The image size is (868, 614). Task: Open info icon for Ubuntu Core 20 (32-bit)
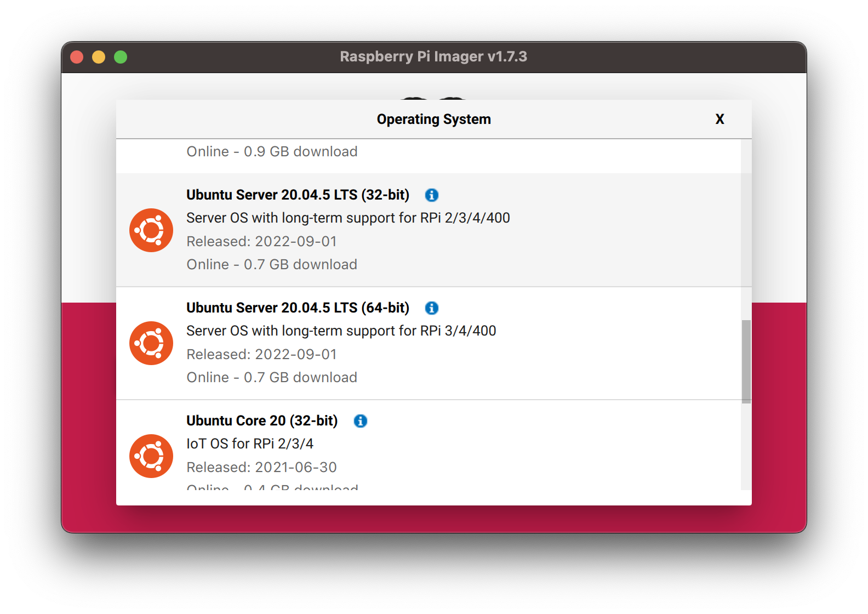[x=360, y=420]
